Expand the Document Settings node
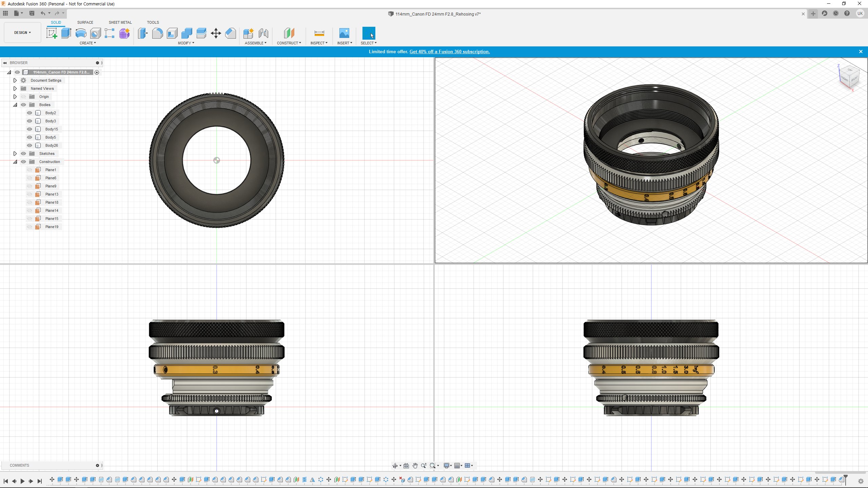The height and width of the screenshot is (488, 868). 15,80
